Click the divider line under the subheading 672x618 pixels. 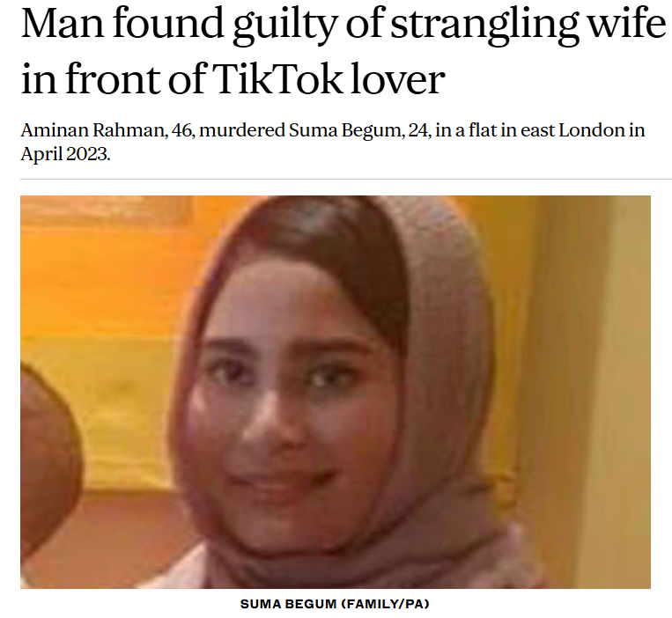(x=346, y=179)
